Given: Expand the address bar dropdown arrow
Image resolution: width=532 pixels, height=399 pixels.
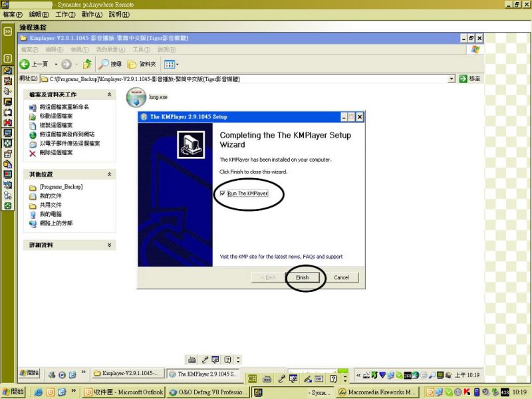Looking at the screenshot, I should pyautogui.click(x=452, y=78).
